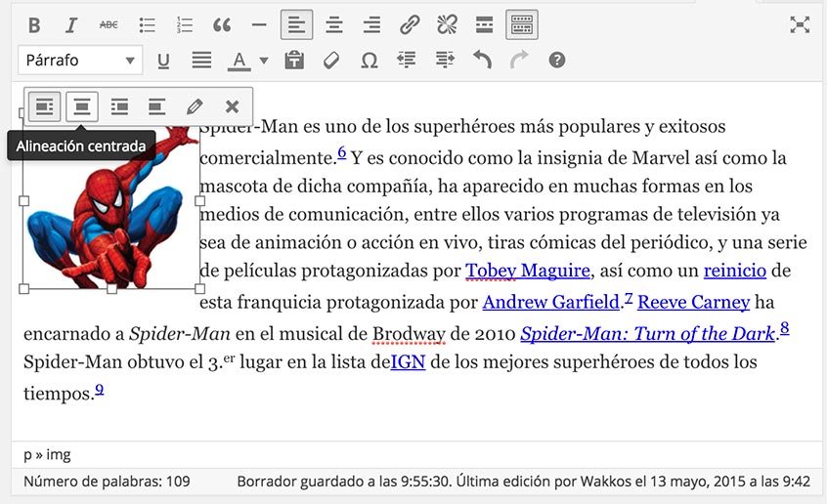Open the Reeve Carney link

(x=693, y=302)
